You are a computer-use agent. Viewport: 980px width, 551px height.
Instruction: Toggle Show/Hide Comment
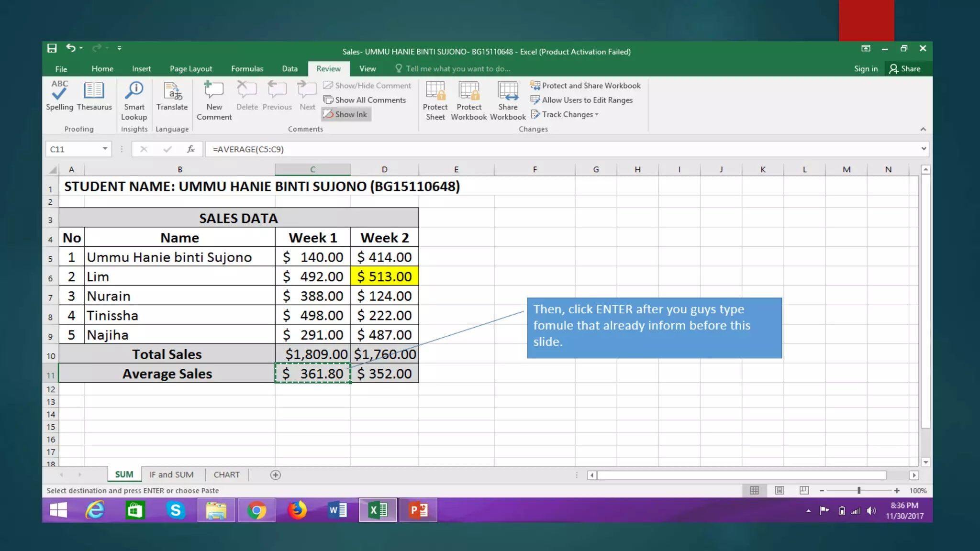(x=367, y=86)
